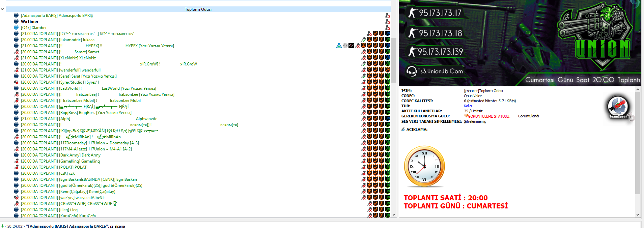The image size is (644, 228).
Task: Click the black slashed badge in HYPEX row
Action: coord(351,46)
